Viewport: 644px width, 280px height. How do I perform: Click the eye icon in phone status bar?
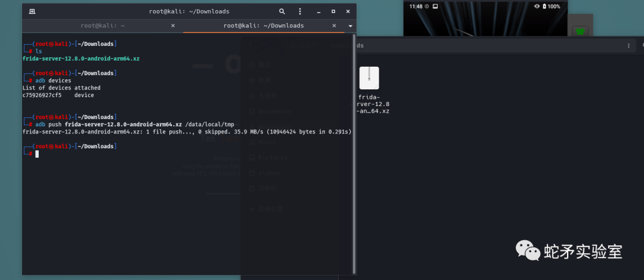[537, 6]
